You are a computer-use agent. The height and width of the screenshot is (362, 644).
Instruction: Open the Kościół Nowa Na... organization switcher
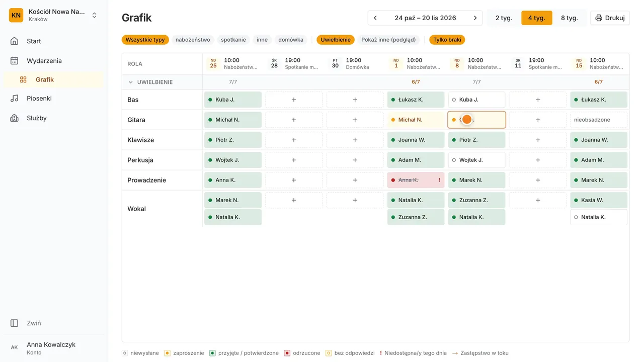[53, 15]
